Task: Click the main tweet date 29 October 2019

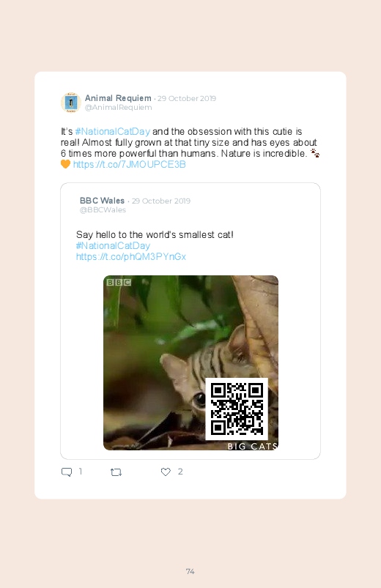Action: [x=187, y=99]
